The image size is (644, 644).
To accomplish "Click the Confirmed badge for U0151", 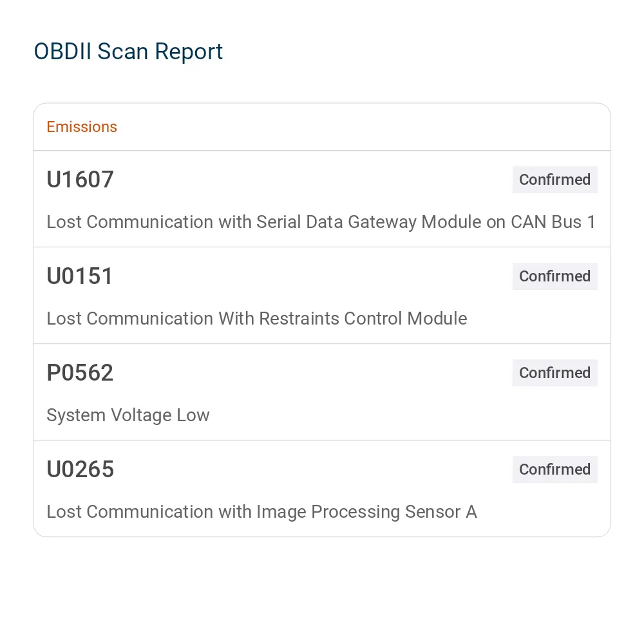I will click(554, 276).
